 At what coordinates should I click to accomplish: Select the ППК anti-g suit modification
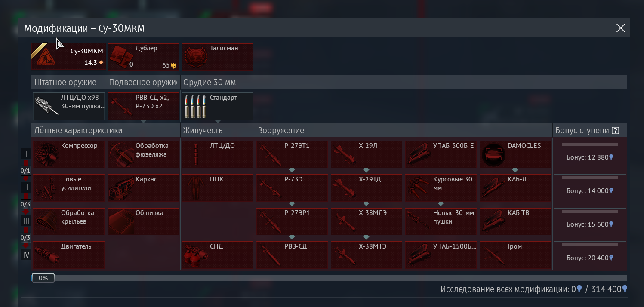[218, 188]
